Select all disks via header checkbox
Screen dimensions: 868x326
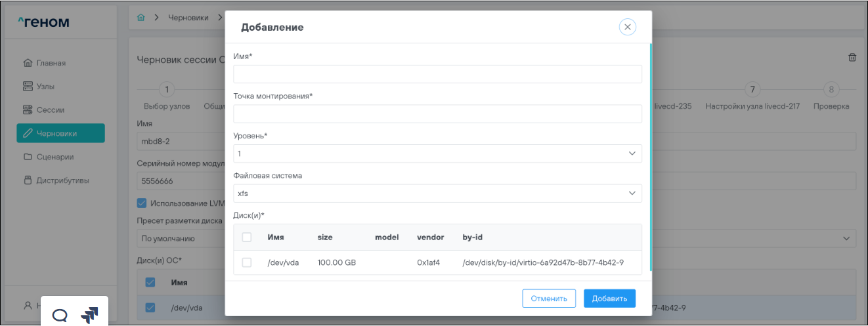tap(247, 237)
